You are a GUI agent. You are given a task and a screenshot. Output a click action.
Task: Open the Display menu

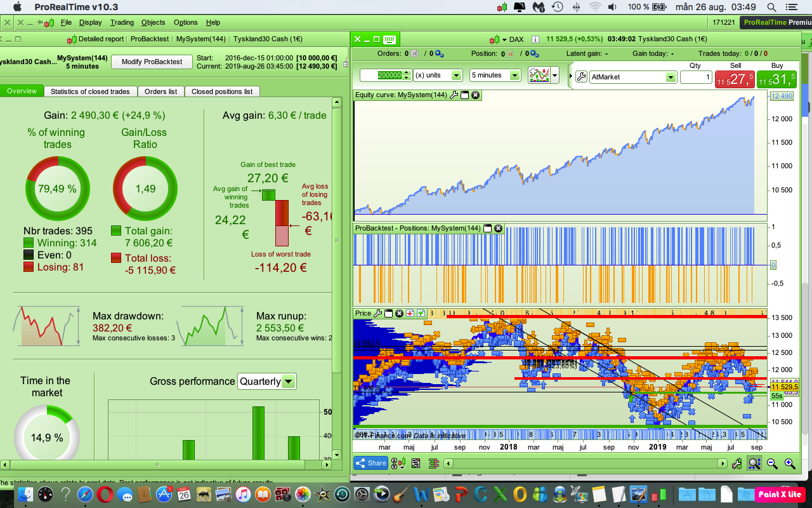(90, 22)
